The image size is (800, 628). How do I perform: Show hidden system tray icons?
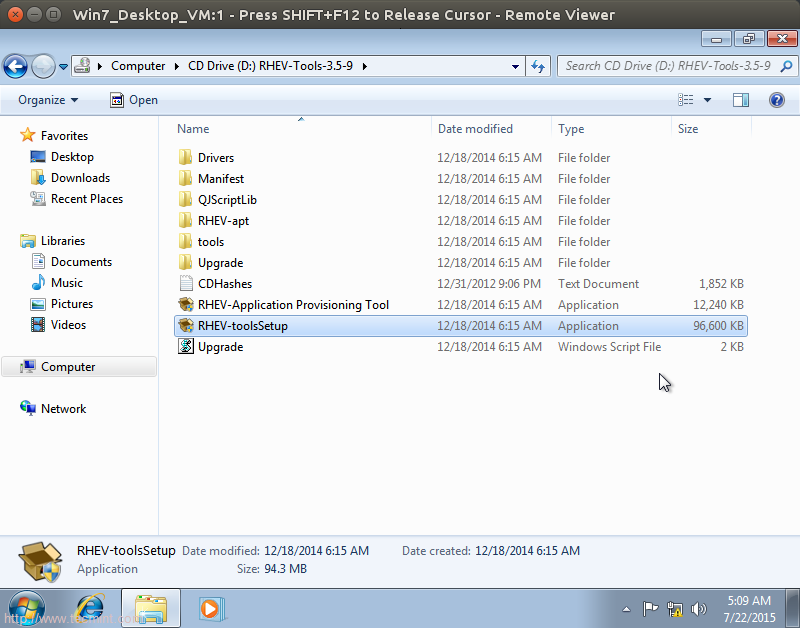coord(626,608)
